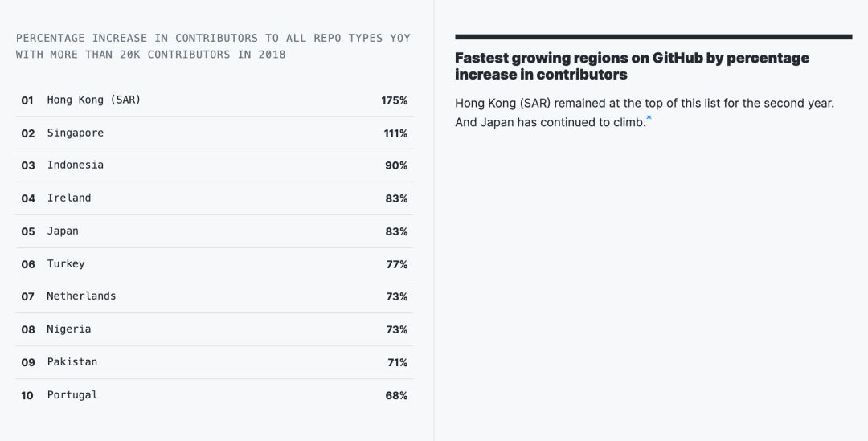
Task: Select the Nigeria entry in the ranking
Action: coord(68,329)
